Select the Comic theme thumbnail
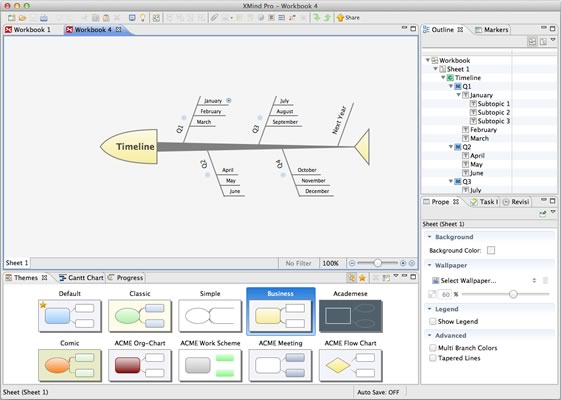The width and height of the screenshot is (561, 400). pos(70,365)
